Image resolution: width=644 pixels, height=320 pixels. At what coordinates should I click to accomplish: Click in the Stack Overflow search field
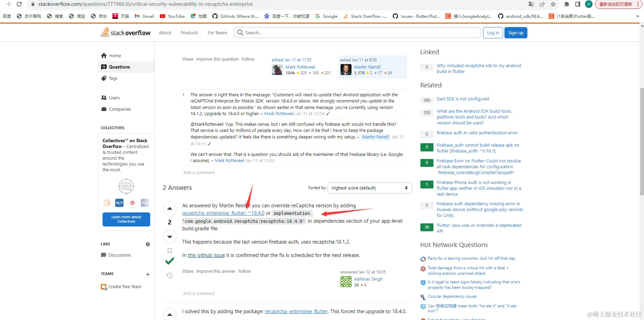coord(357,33)
